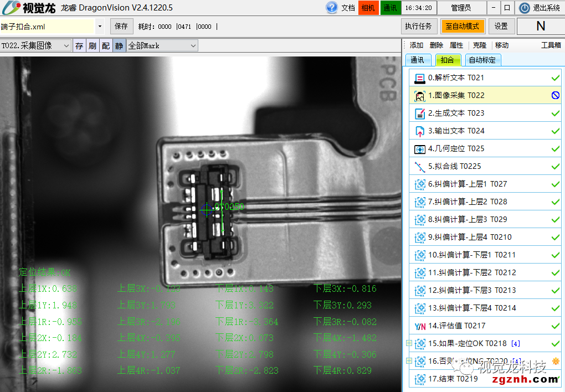Toggle the 相机 camera status indicator

(368, 8)
